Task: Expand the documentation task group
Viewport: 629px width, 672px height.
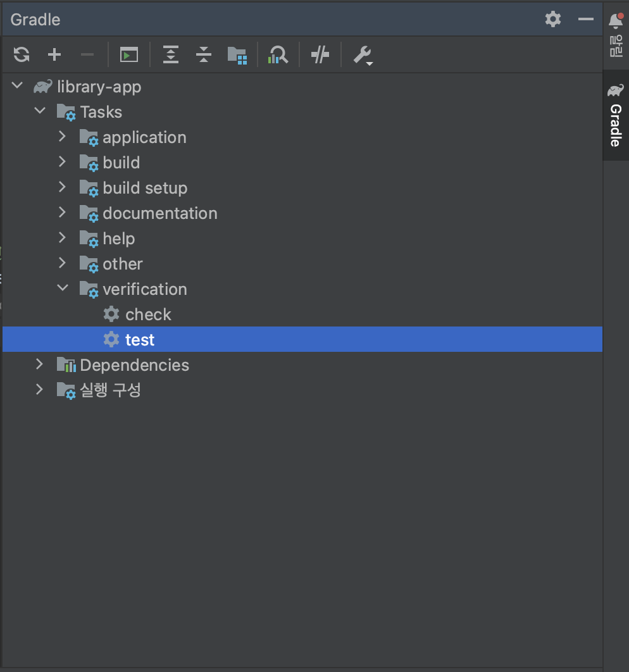Action: (x=62, y=212)
